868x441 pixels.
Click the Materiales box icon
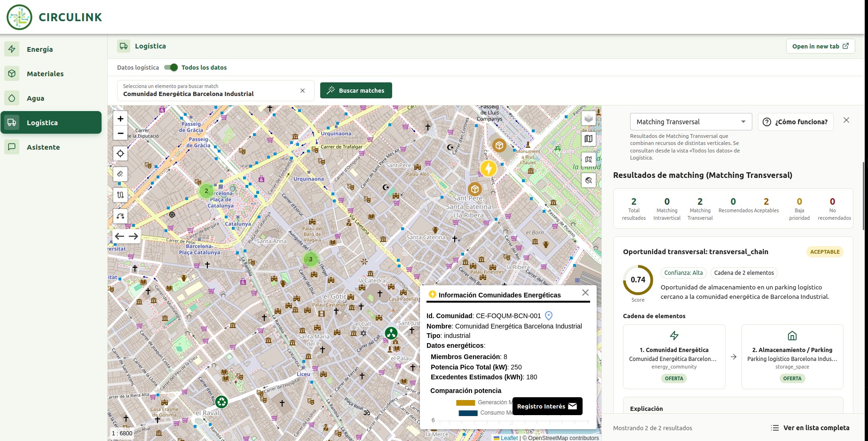(x=12, y=73)
